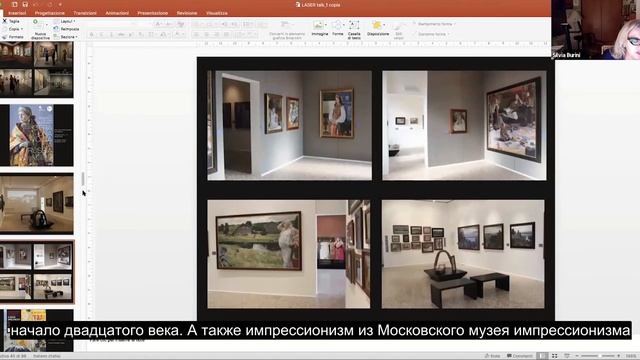Click the Reimposta button
Screen dimensions: 640x360
pos(67,29)
